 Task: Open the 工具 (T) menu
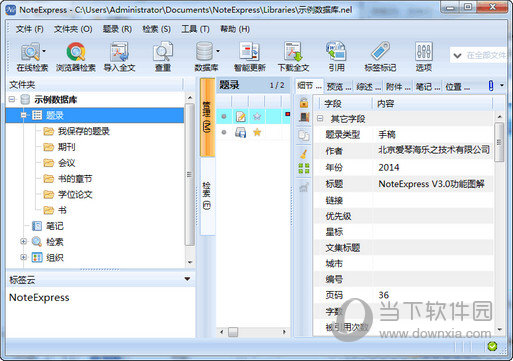point(195,29)
